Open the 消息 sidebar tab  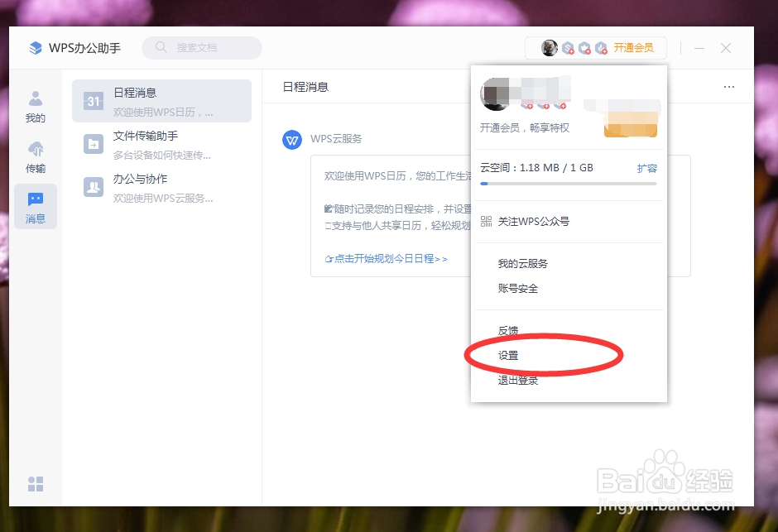point(36,207)
